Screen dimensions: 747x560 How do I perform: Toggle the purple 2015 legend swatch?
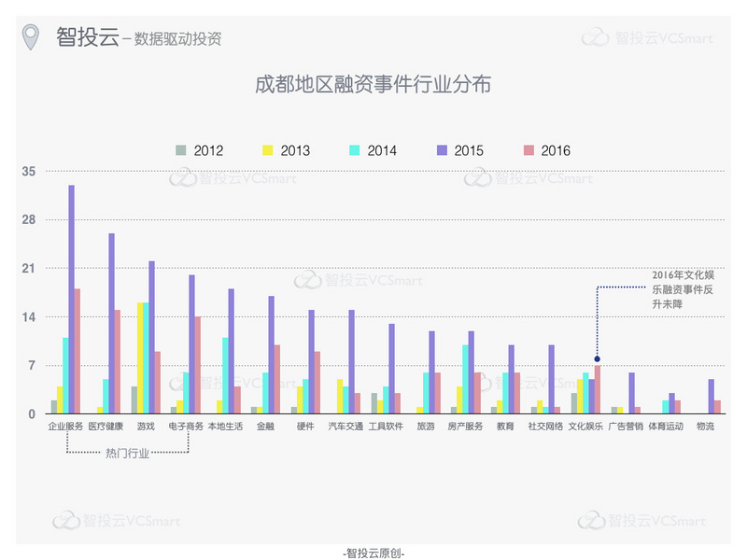(x=442, y=150)
